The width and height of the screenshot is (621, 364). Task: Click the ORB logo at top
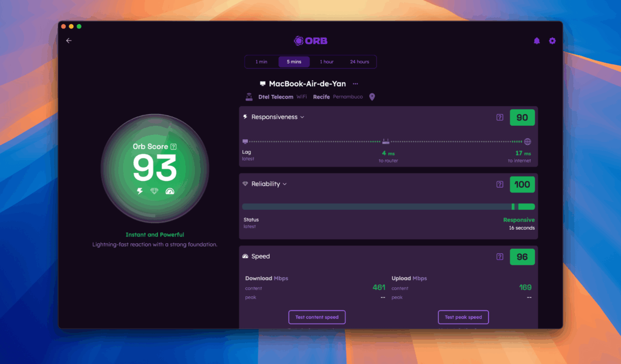click(310, 41)
